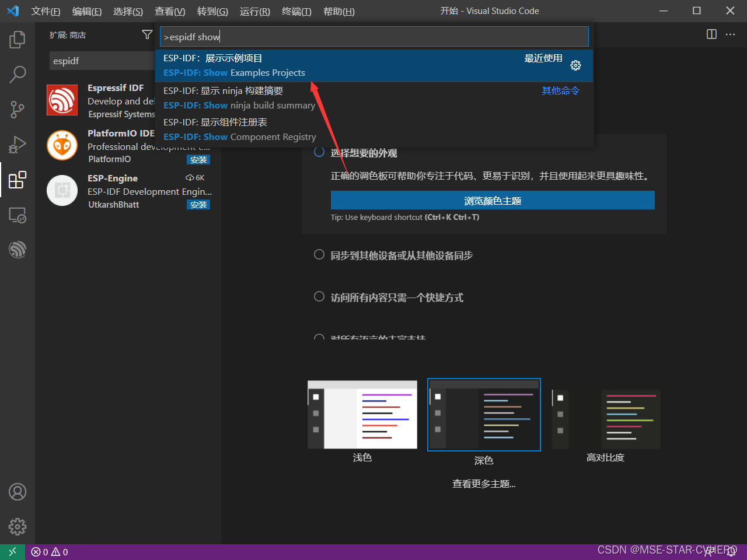Run ESP-IDF: Show Component Registry command
Image resolution: width=747 pixels, height=560 pixels.
pos(374,129)
